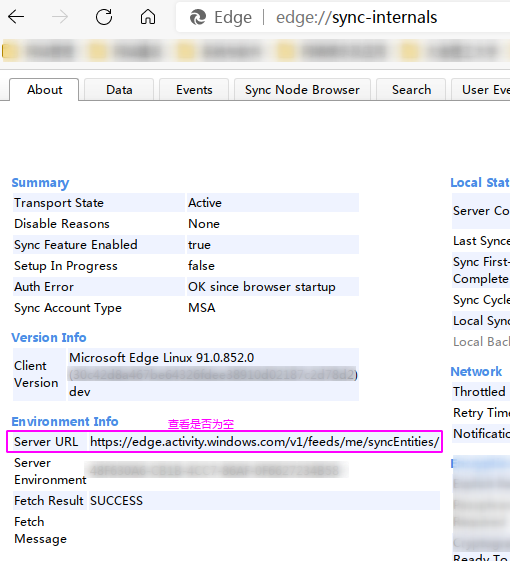Select the Sync Node Browser tab
Screen dimensions: 510x561
(302, 89)
